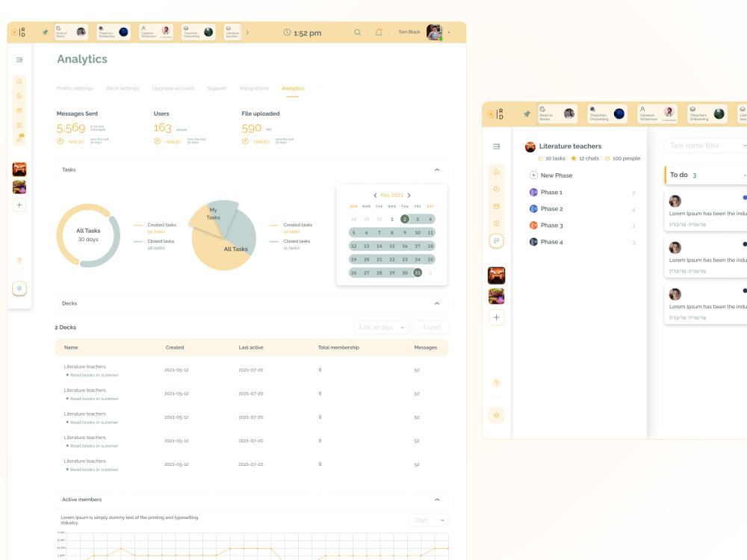Viewport: 747px width, 560px height.
Task: Select May 31 in the calendar
Action: click(418, 273)
